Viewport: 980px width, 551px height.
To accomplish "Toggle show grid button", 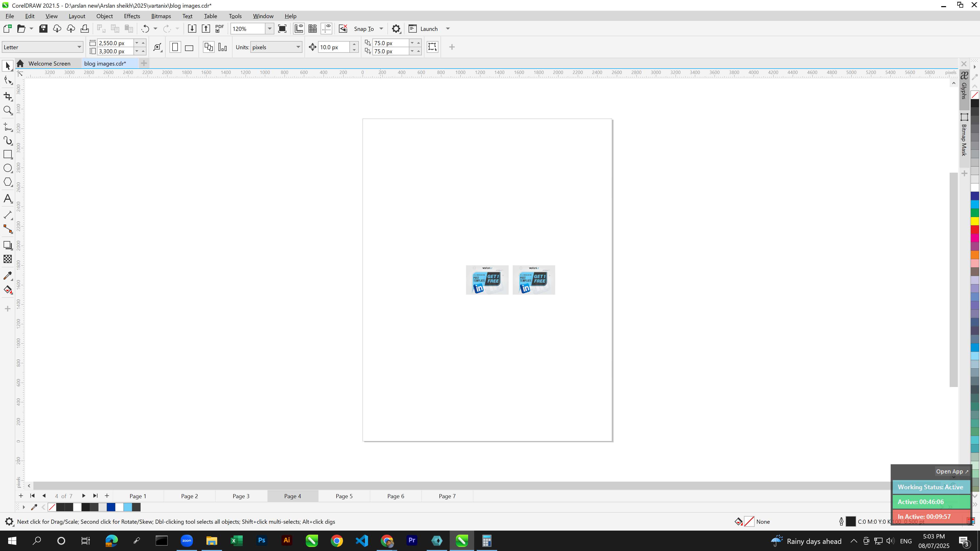I will coord(313,29).
